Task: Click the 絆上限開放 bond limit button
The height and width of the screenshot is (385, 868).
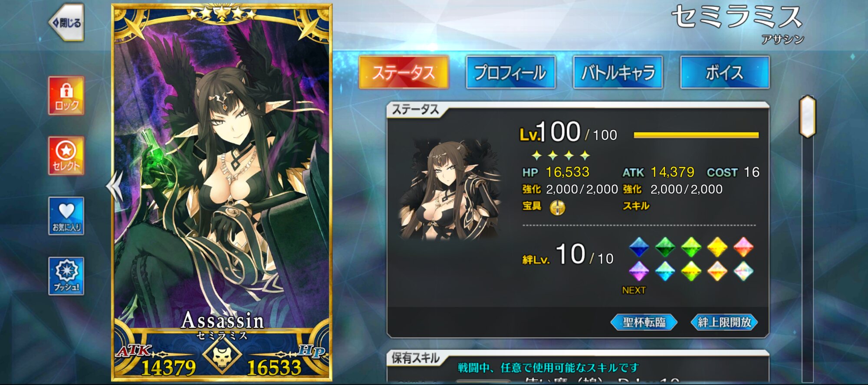Action: pos(724,322)
